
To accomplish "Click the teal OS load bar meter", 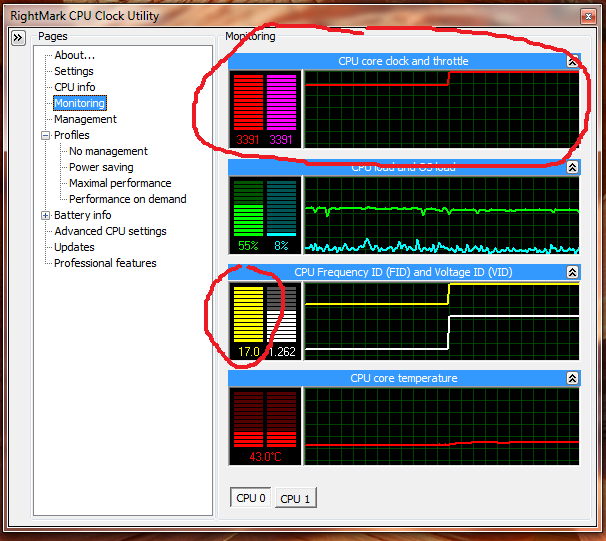I will click(x=281, y=209).
